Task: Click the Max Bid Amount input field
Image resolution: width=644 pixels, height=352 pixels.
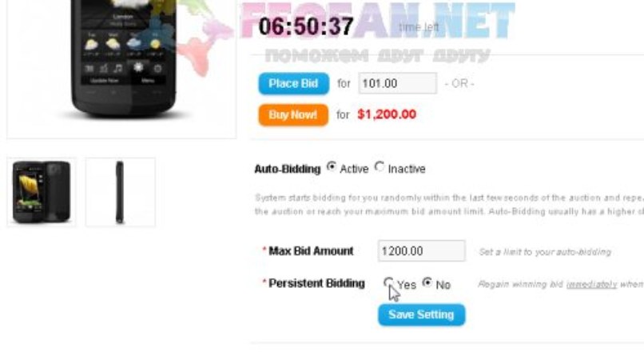Action: tap(421, 251)
